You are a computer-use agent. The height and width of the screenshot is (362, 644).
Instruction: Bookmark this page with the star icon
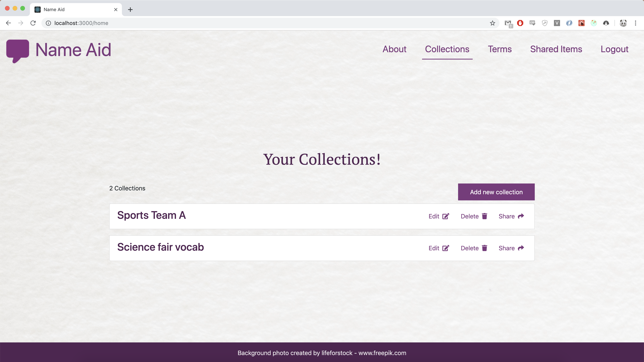[x=492, y=23]
